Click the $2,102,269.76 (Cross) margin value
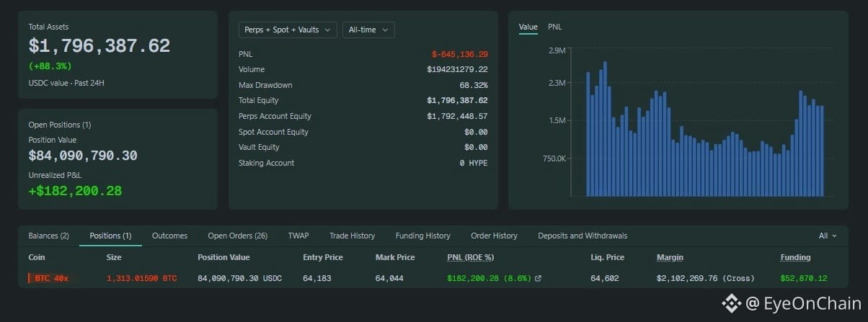Screen dimensions: 868x322 [x=706, y=278]
